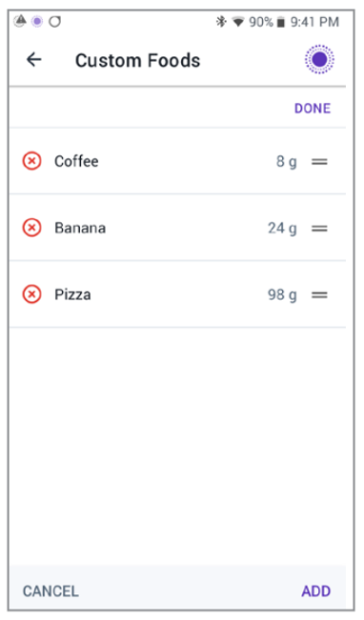This screenshot has height=620, width=364.
Task: Tap DONE to finish editing
Action: click(x=313, y=109)
